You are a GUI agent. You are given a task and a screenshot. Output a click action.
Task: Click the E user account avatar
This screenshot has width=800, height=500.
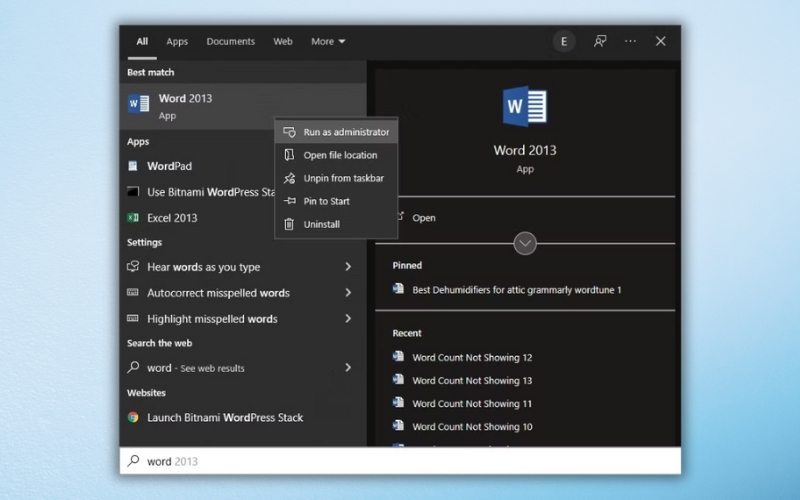[x=564, y=41]
